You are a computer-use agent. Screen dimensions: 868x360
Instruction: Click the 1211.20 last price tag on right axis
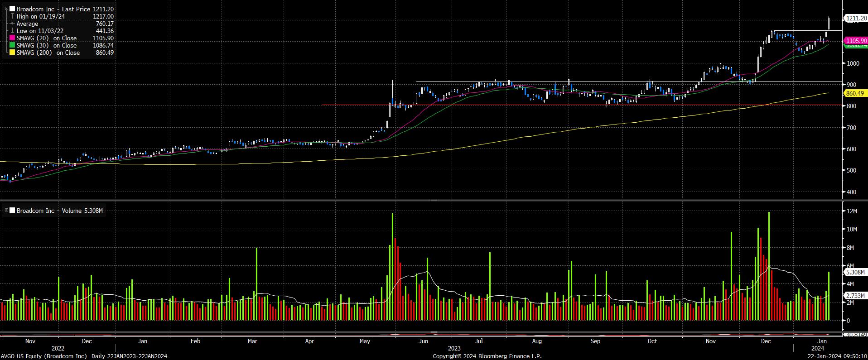[x=855, y=18]
